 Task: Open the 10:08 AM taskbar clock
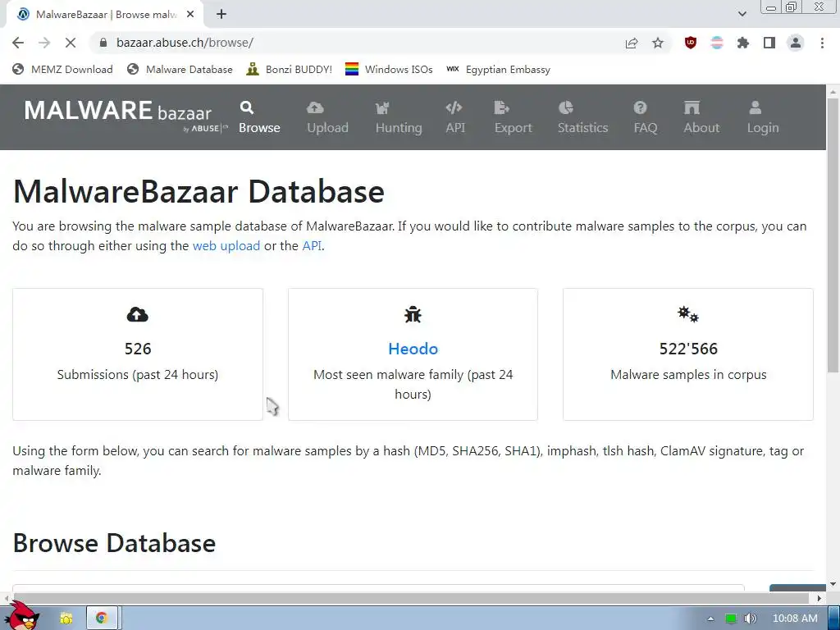point(795,619)
